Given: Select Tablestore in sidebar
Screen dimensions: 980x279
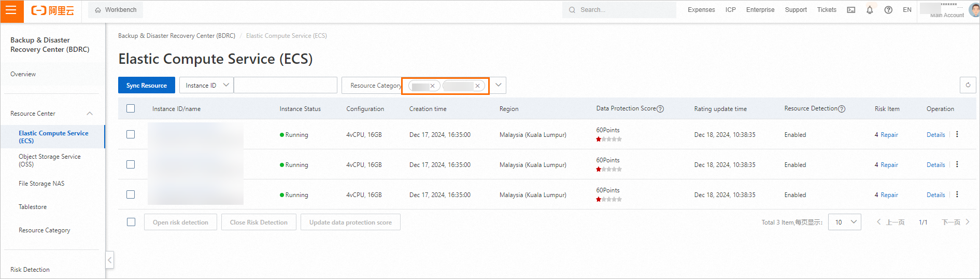Looking at the screenshot, I should click(33, 207).
